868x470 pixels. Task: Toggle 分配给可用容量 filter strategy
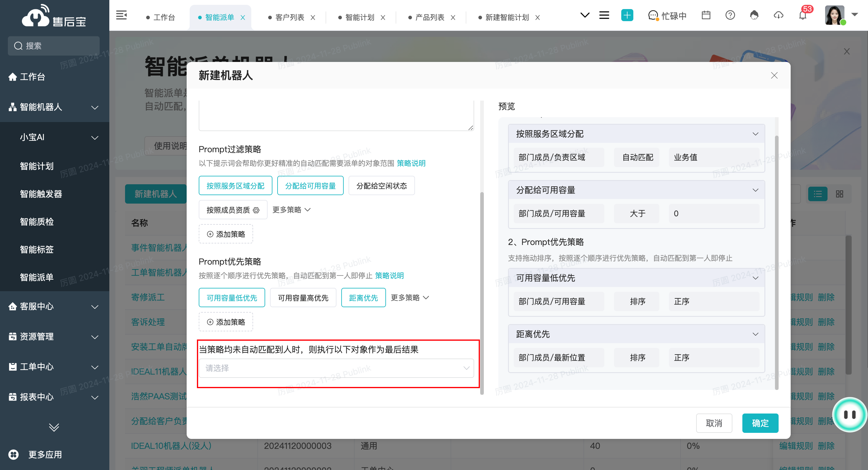point(310,186)
